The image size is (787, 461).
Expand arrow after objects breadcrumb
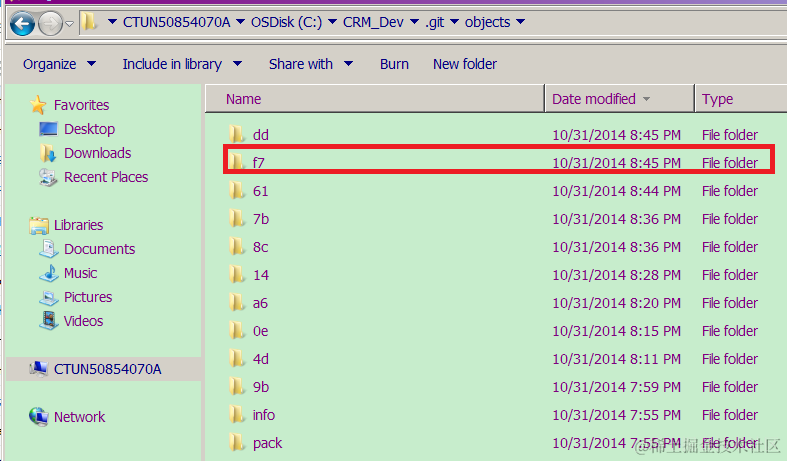[520, 22]
